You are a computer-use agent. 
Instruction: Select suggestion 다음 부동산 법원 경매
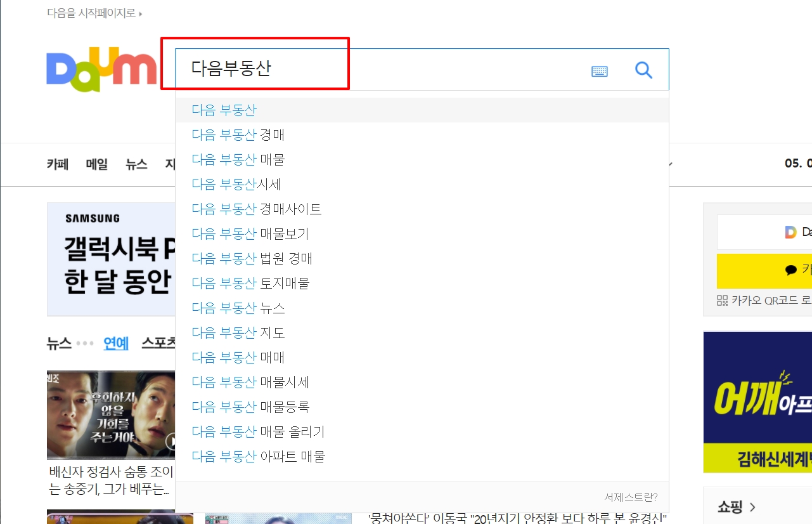click(x=422, y=258)
